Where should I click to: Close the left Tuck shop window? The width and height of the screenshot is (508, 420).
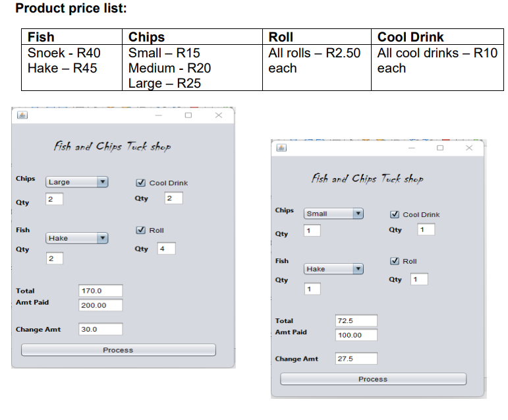click(219, 115)
